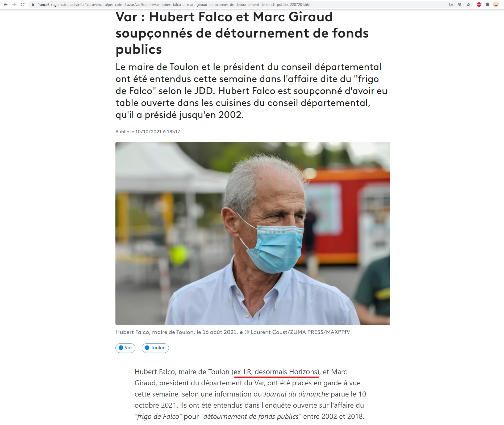Open the Extensions puzzle piece menu
Screen dimensions: 504x425
coord(488,5)
